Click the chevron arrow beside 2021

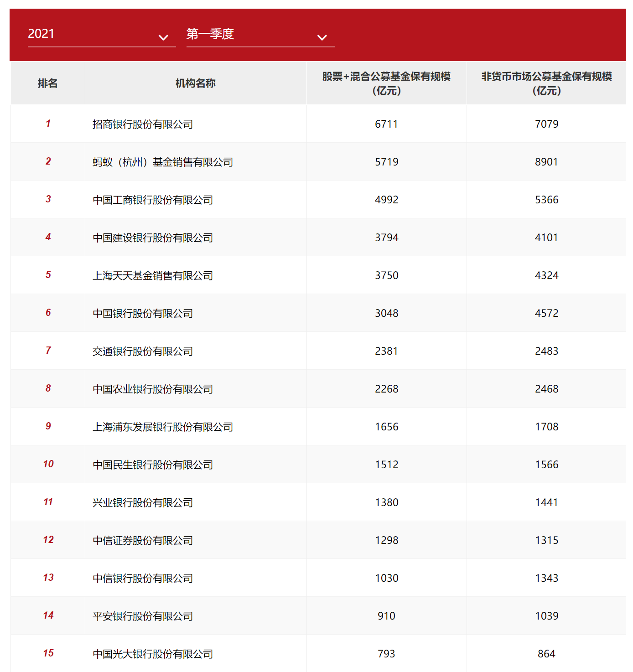[163, 37]
